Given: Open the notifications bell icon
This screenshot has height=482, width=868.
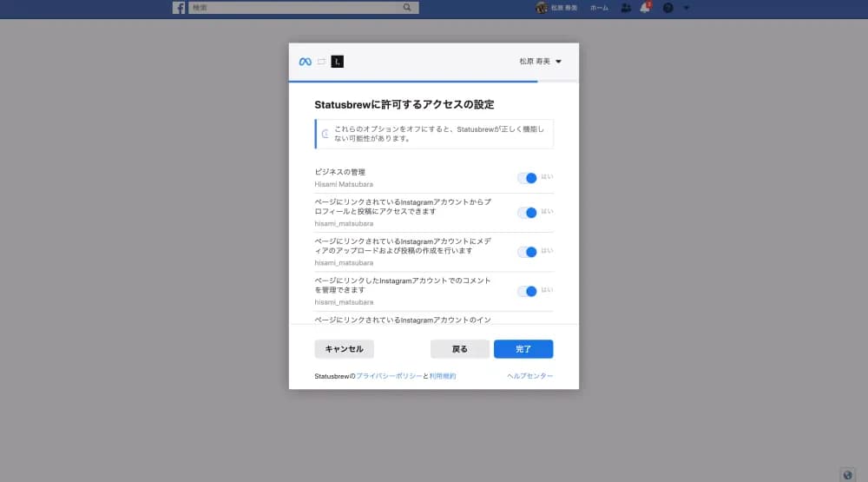Looking at the screenshot, I should click(645, 8).
